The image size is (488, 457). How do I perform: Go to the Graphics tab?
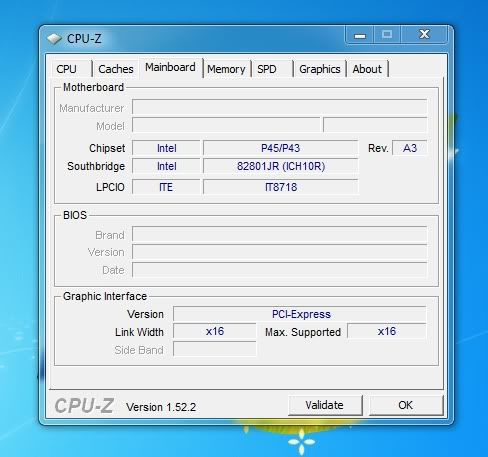point(320,69)
